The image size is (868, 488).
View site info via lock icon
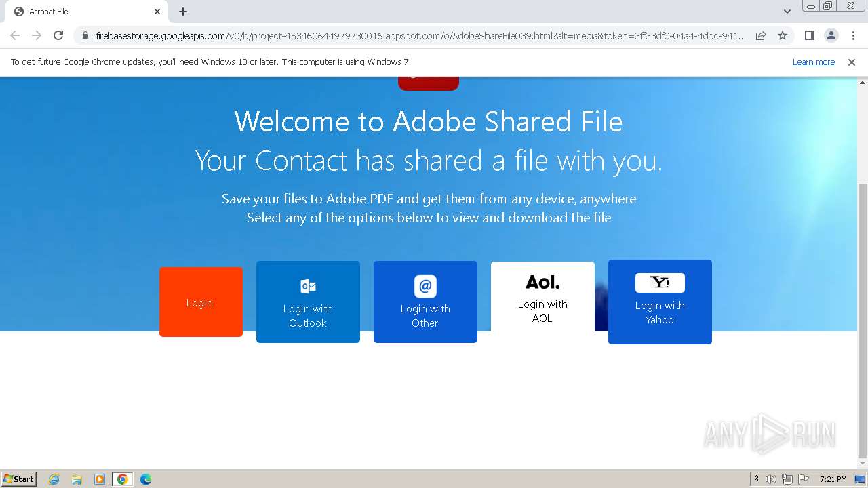click(85, 35)
